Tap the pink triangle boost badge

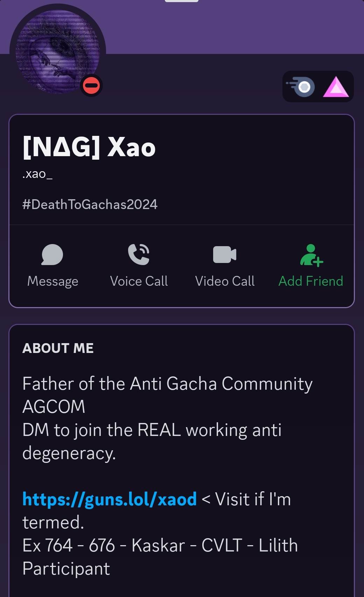[336, 86]
